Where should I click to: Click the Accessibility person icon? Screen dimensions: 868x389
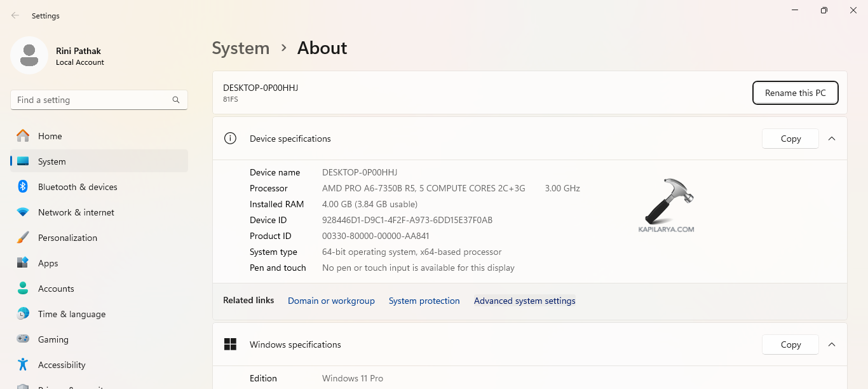pos(23,364)
